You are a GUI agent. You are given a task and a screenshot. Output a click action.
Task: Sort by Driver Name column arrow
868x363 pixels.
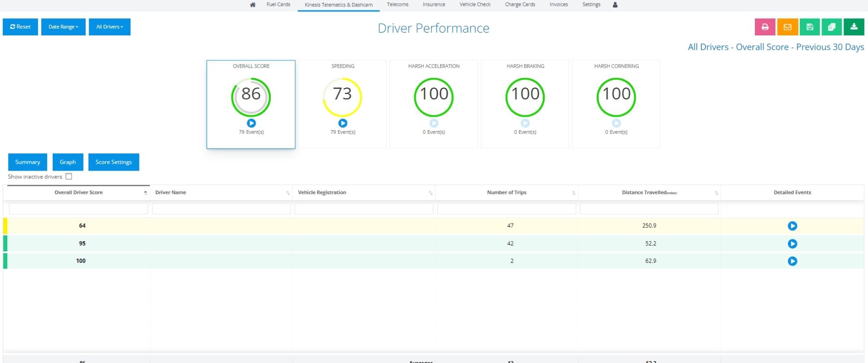click(288, 193)
